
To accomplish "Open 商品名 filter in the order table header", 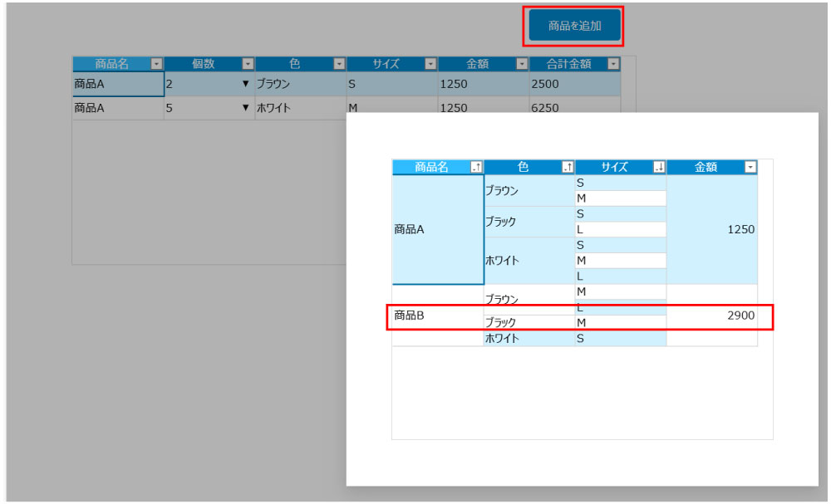I will pos(157,64).
